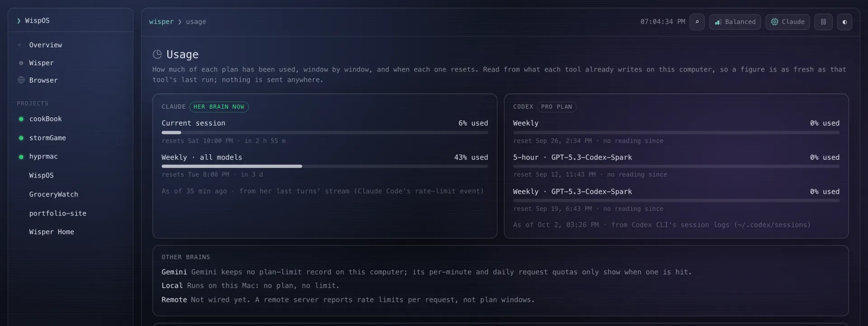Open the Balanced mode selector
Image resolution: width=868 pixels, height=326 pixels.
point(735,22)
